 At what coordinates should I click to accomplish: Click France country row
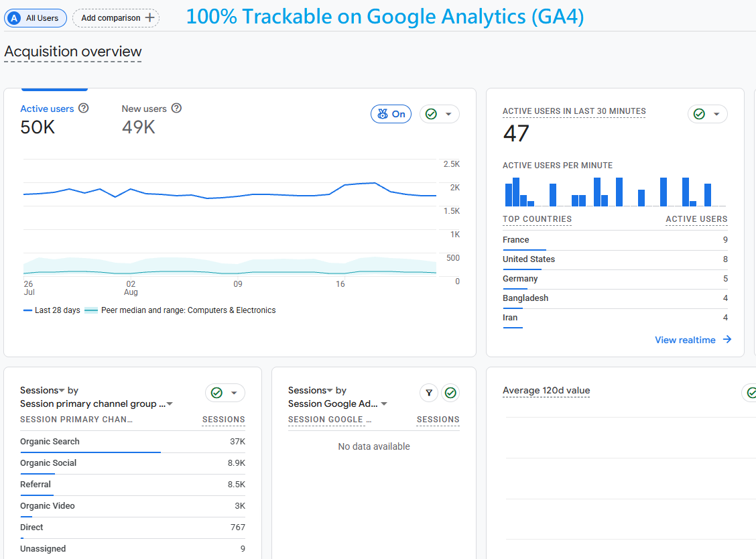(615, 240)
